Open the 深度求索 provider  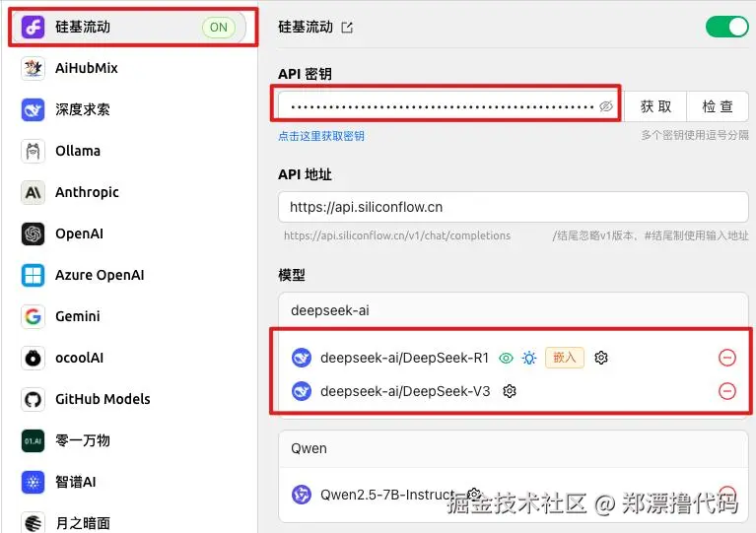(x=129, y=109)
